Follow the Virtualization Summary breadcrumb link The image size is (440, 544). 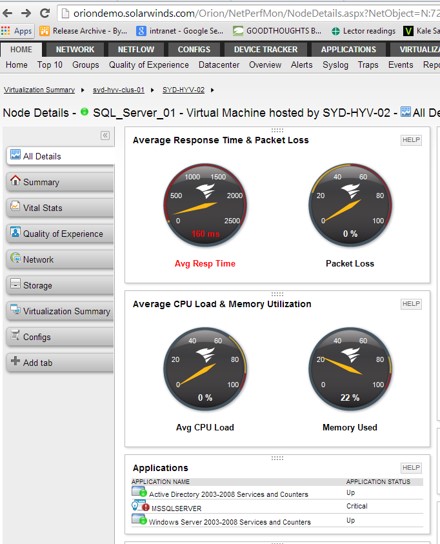(x=39, y=90)
